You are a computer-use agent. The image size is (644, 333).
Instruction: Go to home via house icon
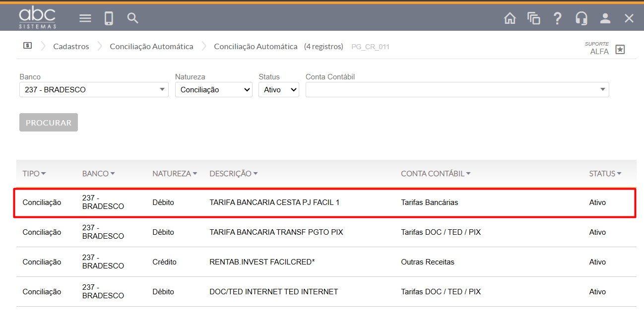[x=510, y=18]
